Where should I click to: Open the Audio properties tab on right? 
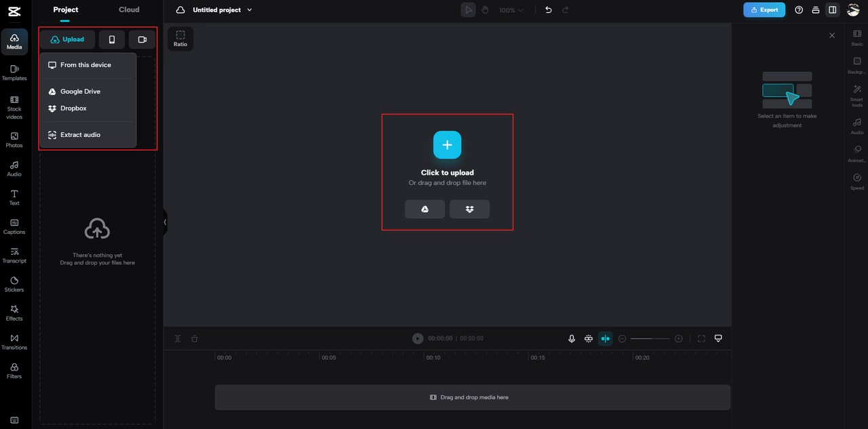[x=857, y=127]
